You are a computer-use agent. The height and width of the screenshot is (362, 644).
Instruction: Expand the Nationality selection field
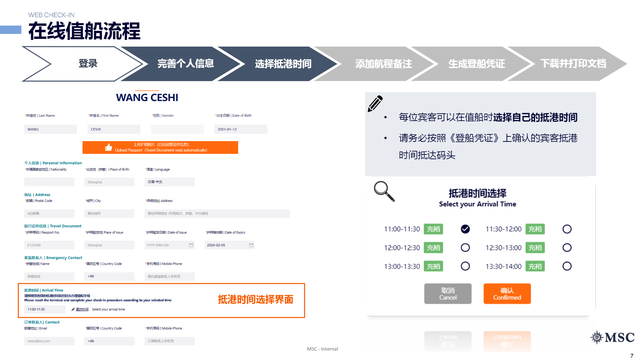coord(49,182)
